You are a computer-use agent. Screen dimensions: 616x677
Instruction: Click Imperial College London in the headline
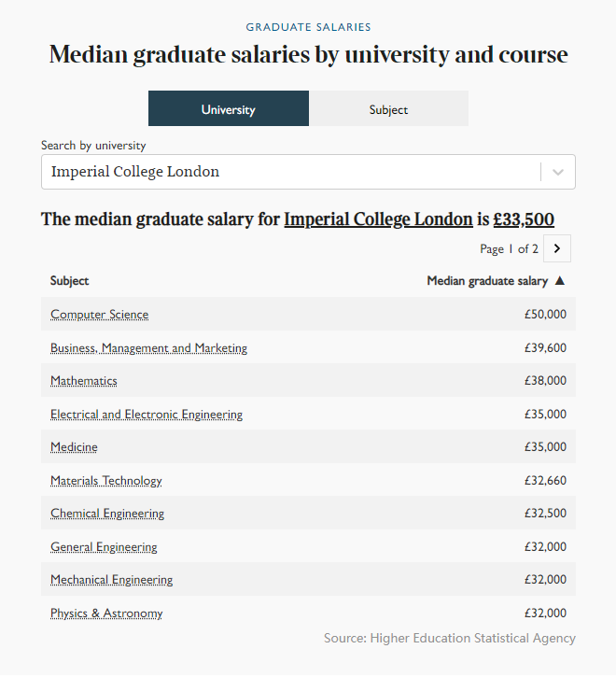coord(378,219)
